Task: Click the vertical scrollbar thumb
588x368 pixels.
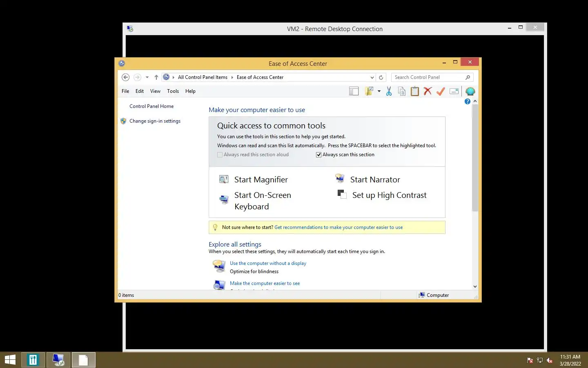Action: 475,158
